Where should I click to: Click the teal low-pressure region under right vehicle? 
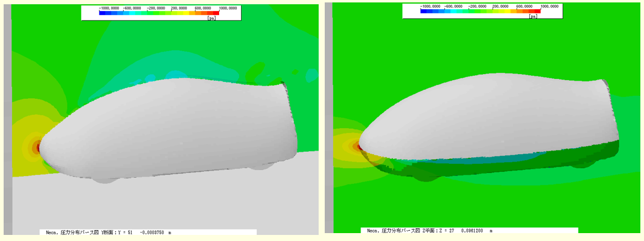(x=472, y=161)
